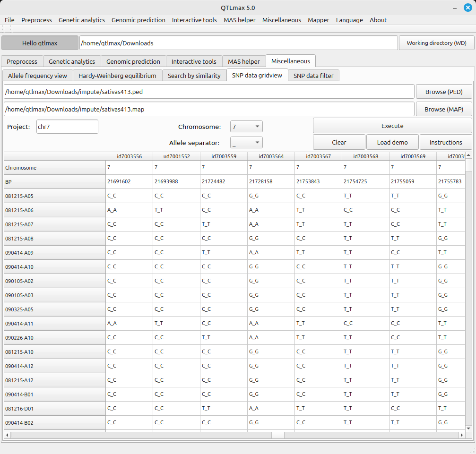Set the Working directory (WD)
The height and width of the screenshot is (454, 476).
coord(436,43)
